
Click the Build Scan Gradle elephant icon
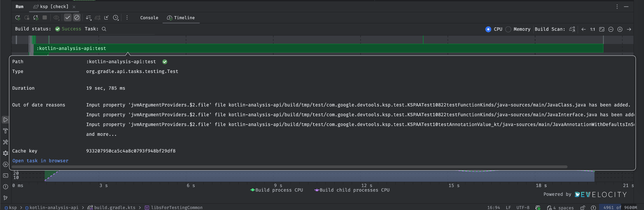(x=572, y=29)
